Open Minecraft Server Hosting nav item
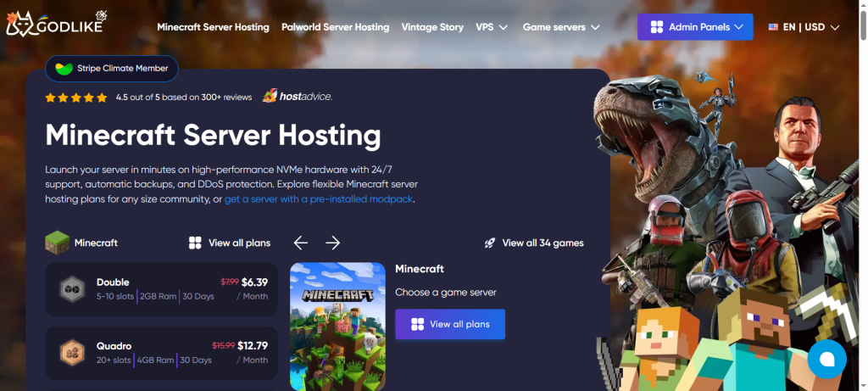Screen dimensions: 868x391 coord(213,27)
